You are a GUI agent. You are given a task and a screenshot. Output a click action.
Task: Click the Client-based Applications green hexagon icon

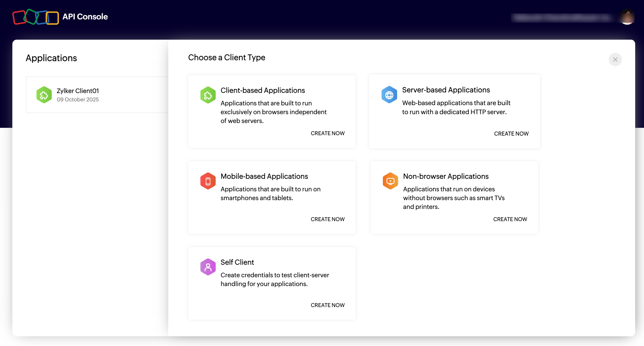[208, 95]
